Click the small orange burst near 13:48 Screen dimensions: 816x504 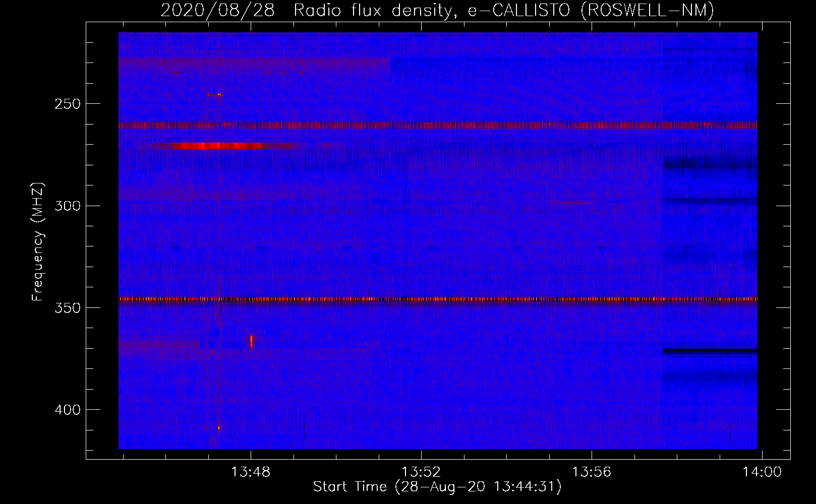tap(252, 341)
